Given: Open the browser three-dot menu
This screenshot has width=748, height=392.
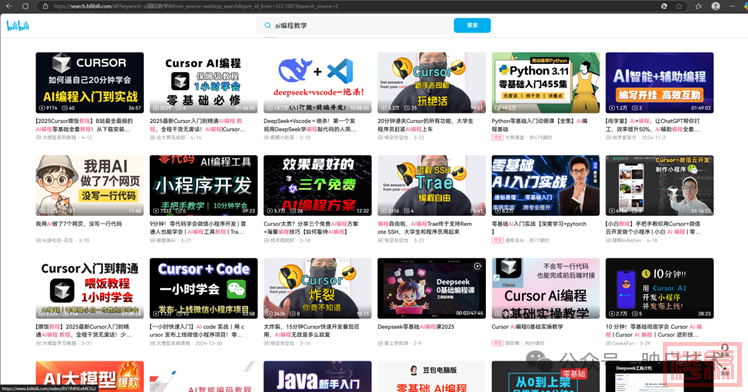Looking at the screenshot, I should [x=733, y=6].
